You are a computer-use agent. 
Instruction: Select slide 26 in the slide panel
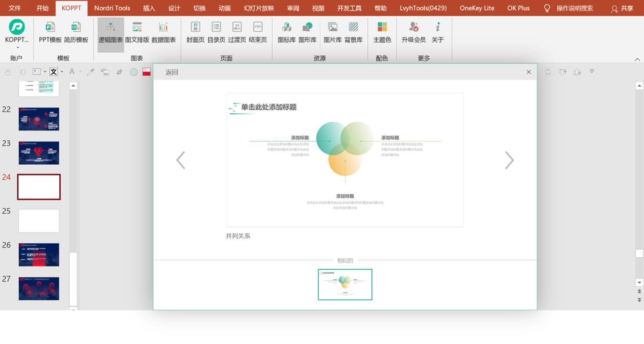39,255
